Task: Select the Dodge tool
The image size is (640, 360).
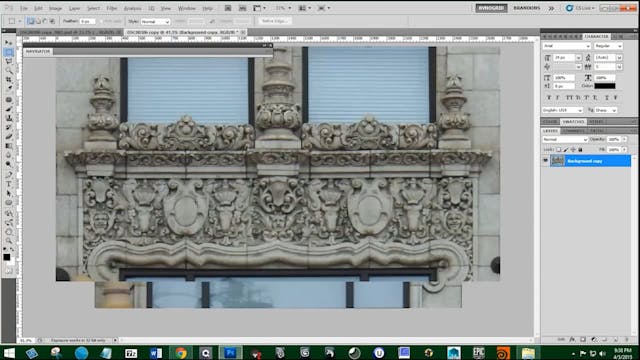Action: [9, 164]
